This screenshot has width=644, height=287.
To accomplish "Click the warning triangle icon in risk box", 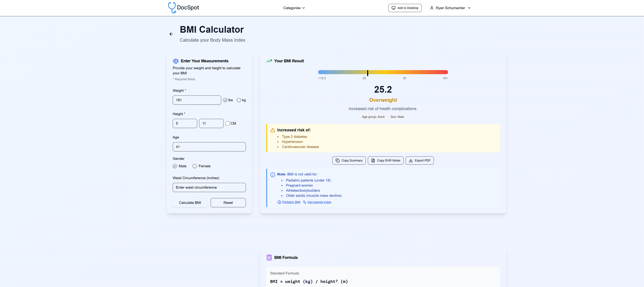I will pos(273,130).
